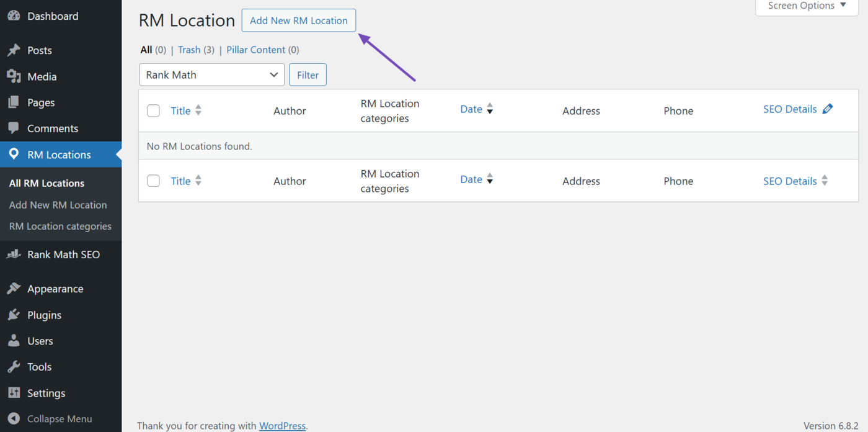Click the footer Phone column label
The height and width of the screenshot is (432, 868).
click(x=678, y=181)
